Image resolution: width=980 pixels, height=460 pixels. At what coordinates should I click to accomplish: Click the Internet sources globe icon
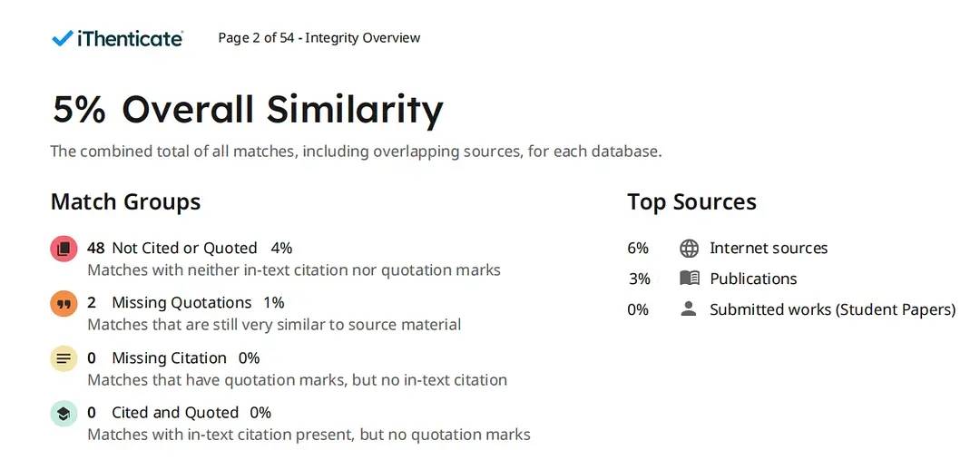tap(690, 249)
